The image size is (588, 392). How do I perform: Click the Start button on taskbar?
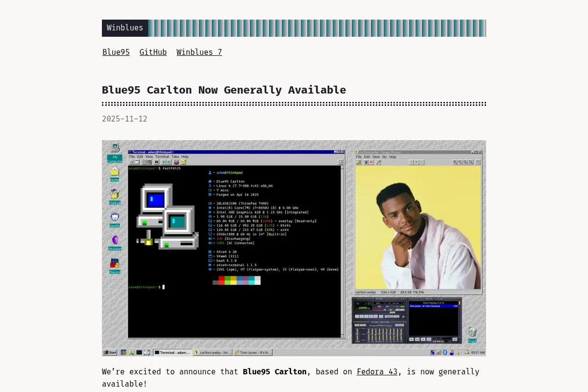coord(110,352)
